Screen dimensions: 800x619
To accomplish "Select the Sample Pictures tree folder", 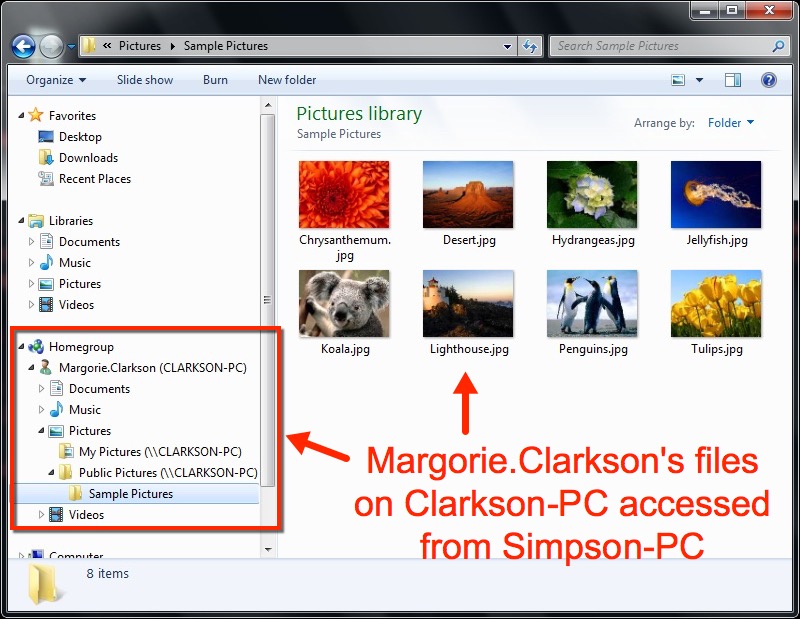I will [131, 493].
